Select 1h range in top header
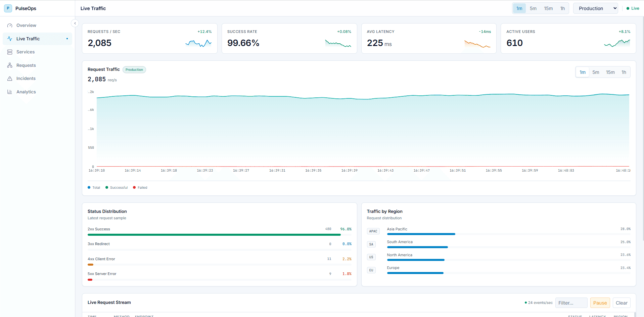 (562, 8)
